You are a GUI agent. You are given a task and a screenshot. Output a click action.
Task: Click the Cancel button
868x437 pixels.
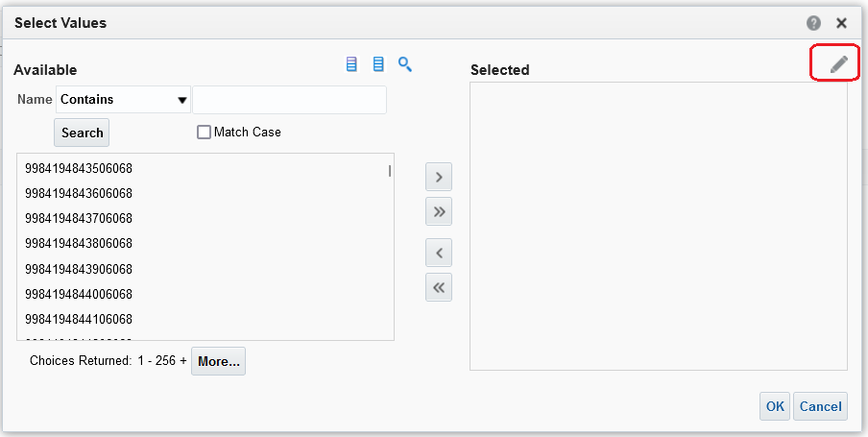821,406
